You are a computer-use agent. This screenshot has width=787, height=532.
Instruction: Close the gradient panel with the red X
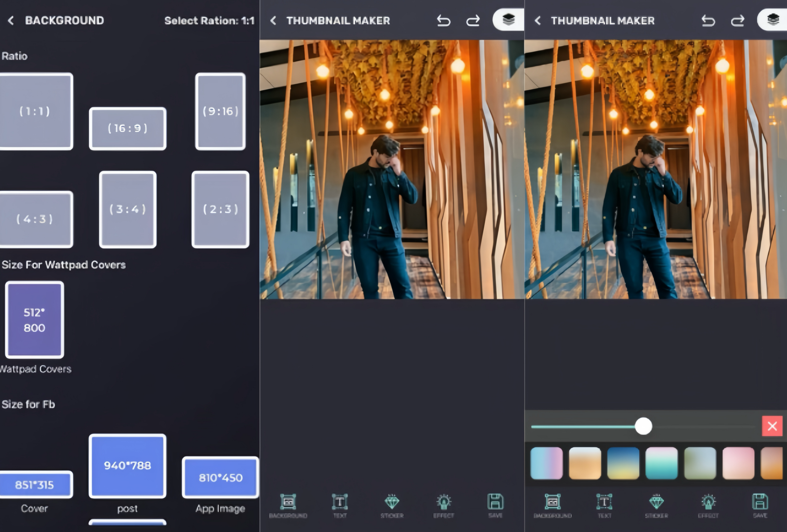772,426
